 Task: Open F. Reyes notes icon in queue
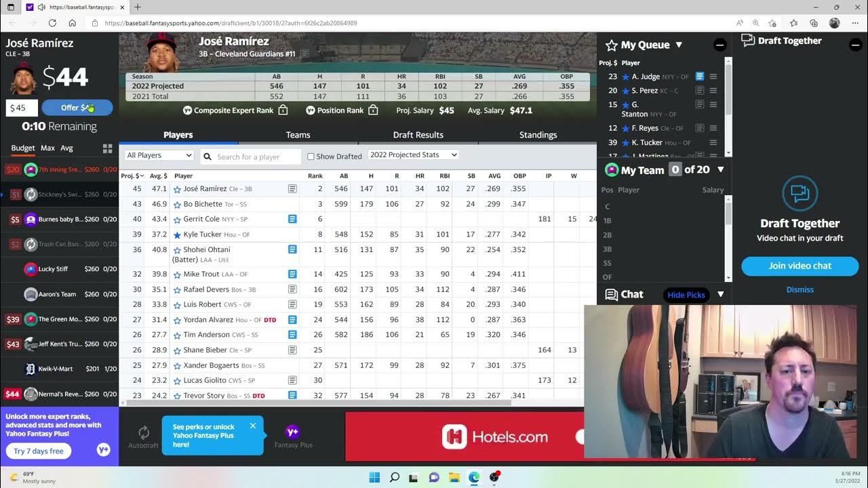[x=700, y=128]
